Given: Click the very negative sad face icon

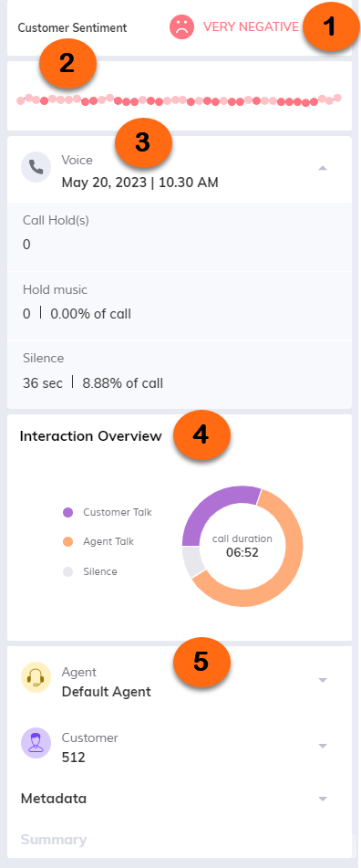Looking at the screenshot, I should [x=181, y=26].
